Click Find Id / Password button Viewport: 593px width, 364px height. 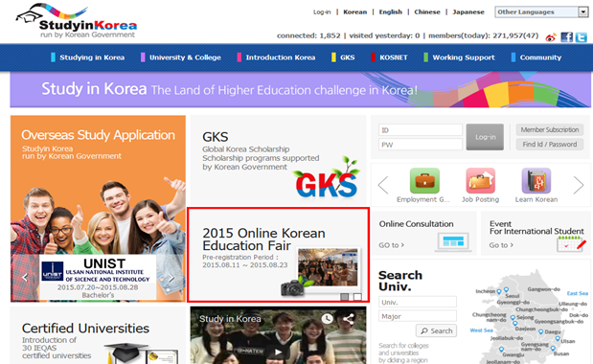pyautogui.click(x=550, y=145)
